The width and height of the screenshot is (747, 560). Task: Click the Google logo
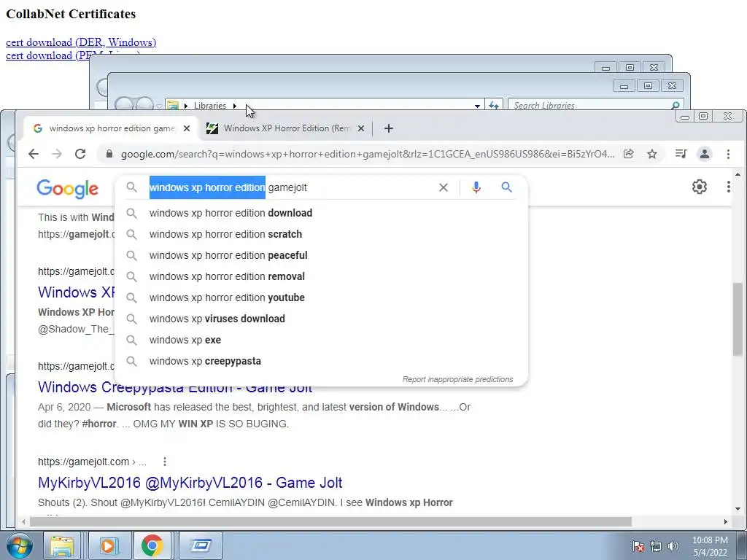68,189
